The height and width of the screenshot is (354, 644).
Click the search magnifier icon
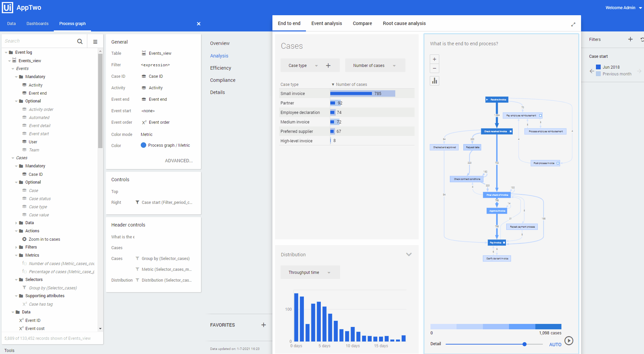[80, 41]
